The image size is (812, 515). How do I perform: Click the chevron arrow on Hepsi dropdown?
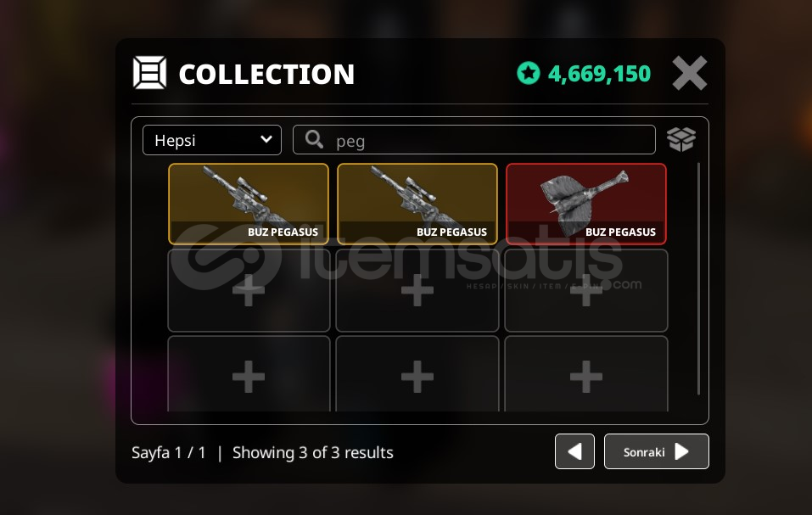click(266, 139)
